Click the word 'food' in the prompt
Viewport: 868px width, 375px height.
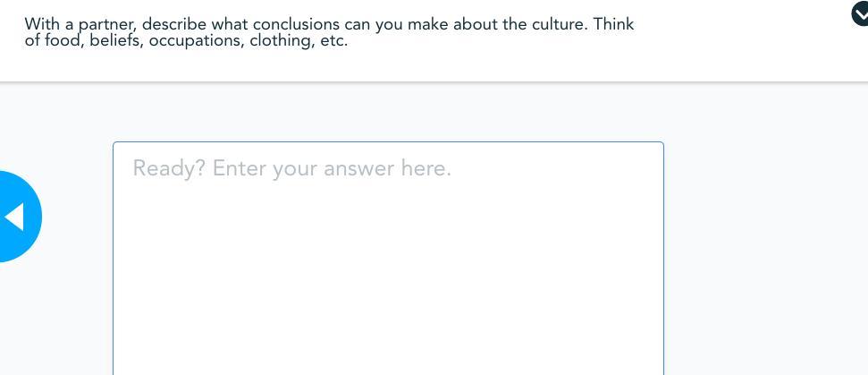63,41
